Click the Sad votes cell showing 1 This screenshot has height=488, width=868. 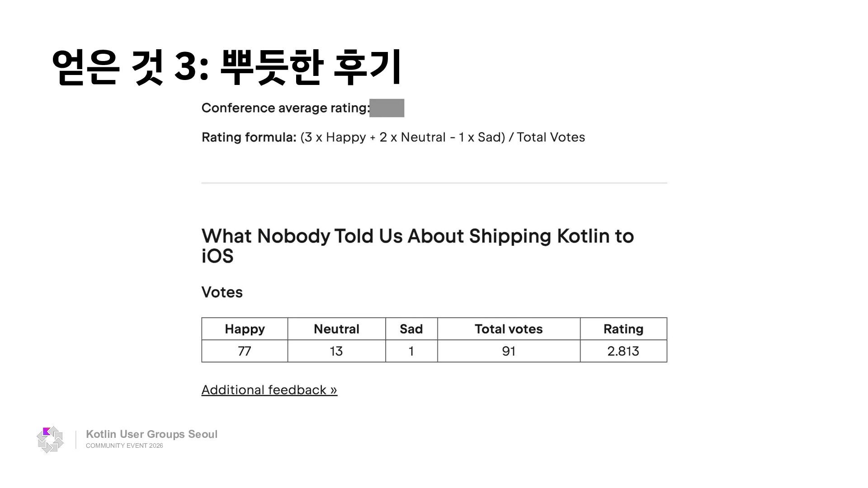tap(411, 351)
